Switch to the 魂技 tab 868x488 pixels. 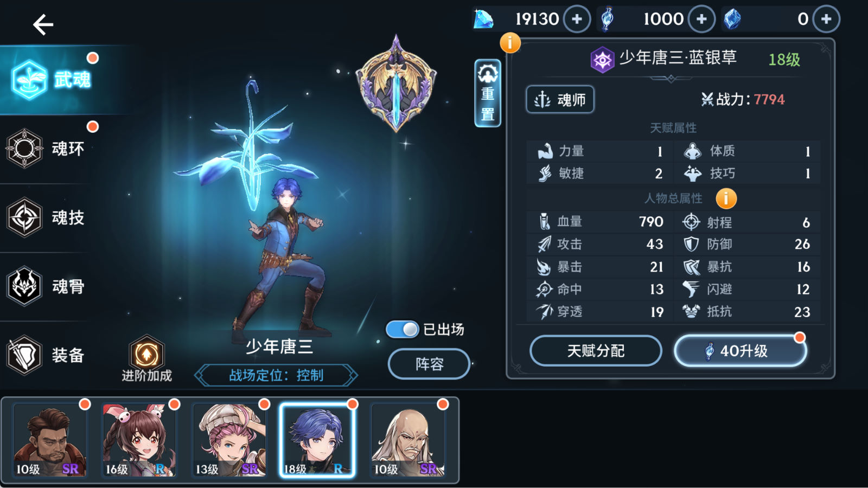[x=49, y=217]
